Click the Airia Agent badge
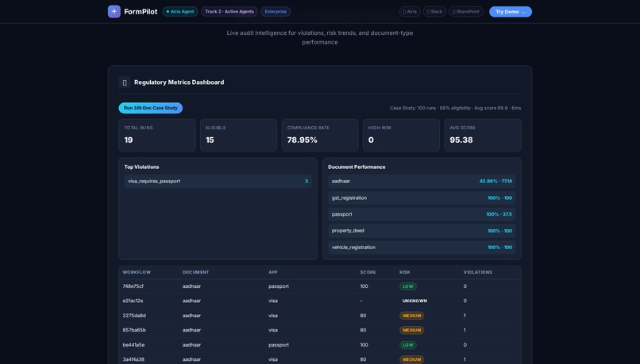 [180, 12]
